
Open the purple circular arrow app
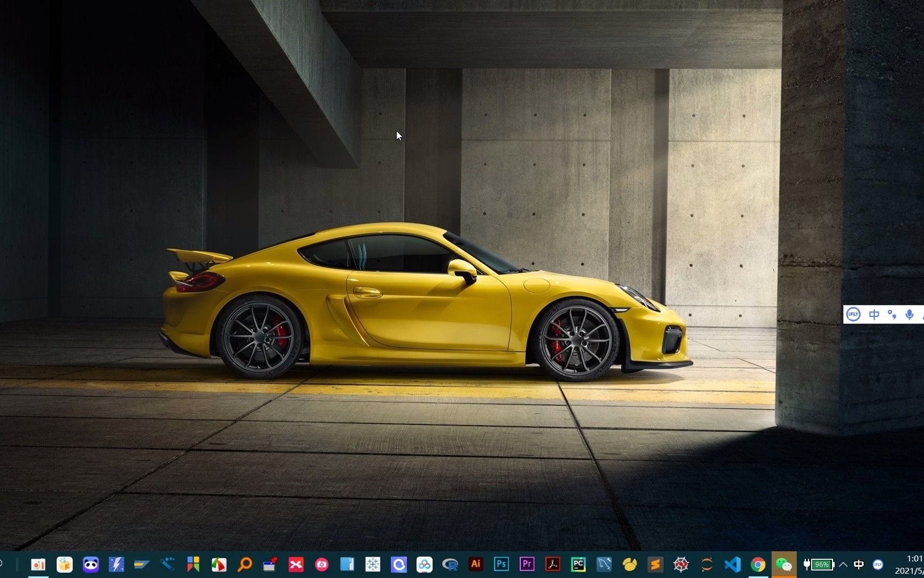tap(398, 565)
